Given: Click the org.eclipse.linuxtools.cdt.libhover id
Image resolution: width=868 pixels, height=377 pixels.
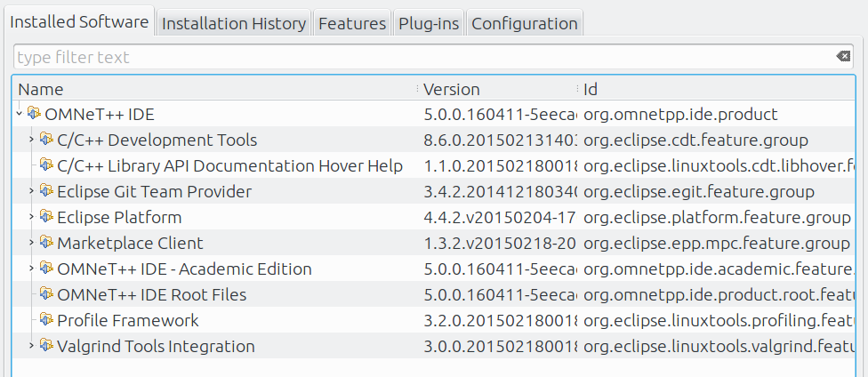Looking at the screenshot, I should (x=719, y=166).
